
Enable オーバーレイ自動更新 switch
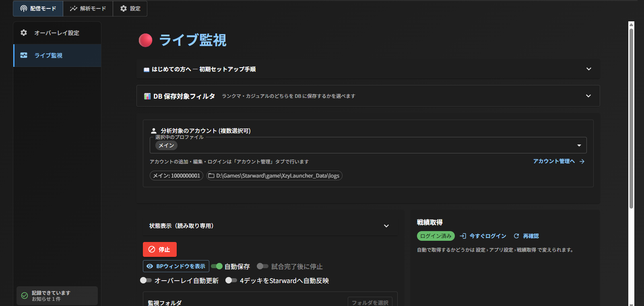(146, 280)
